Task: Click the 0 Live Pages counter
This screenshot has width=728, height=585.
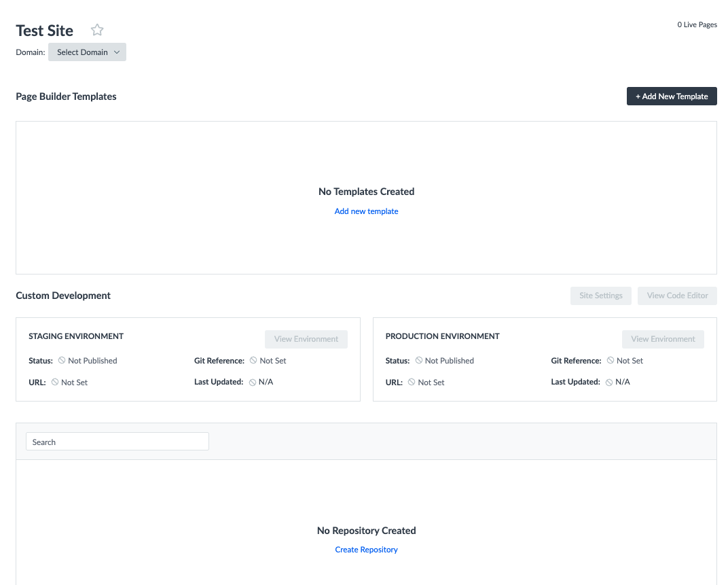Action: [x=697, y=24]
